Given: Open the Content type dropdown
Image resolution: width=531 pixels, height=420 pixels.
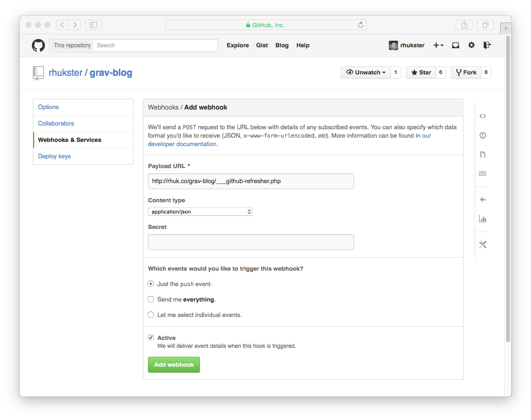Looking at the screenshot, I should tap(200, 212).
